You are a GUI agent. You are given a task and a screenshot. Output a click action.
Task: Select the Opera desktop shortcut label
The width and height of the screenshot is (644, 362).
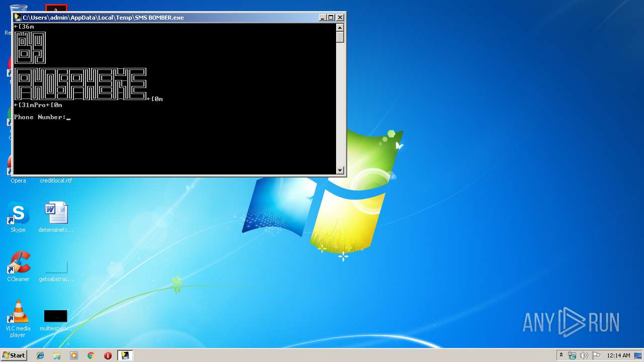[x=18, y=180]
